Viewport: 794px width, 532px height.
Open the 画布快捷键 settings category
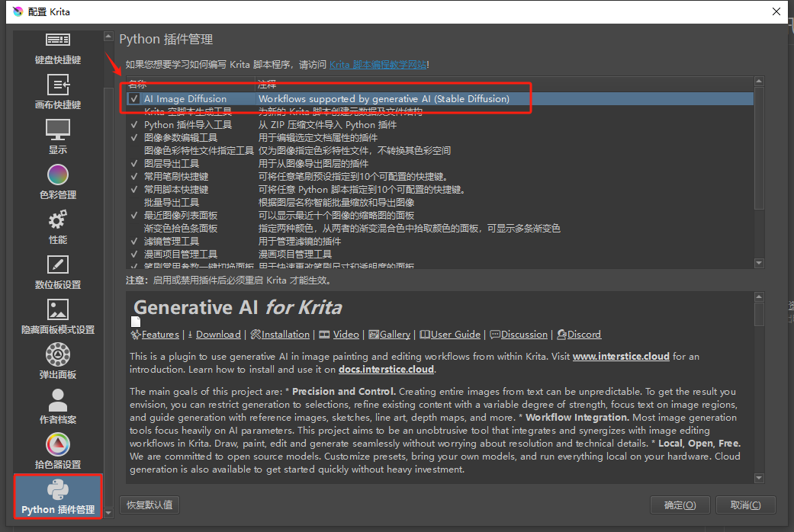tap(58, 91)
